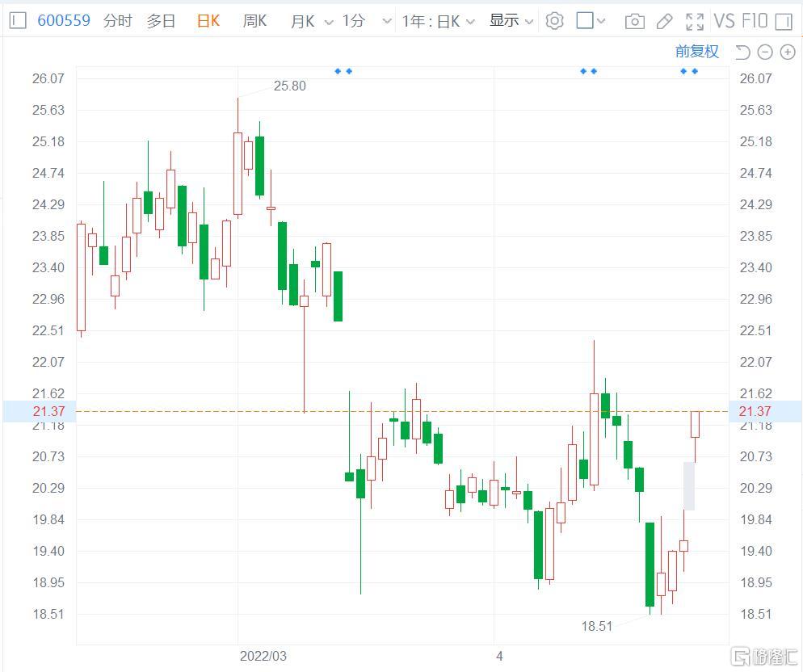The image size is (803, 672).
Task: Expand the layout rectangle dropdown arrow
Action: [601, 21]
